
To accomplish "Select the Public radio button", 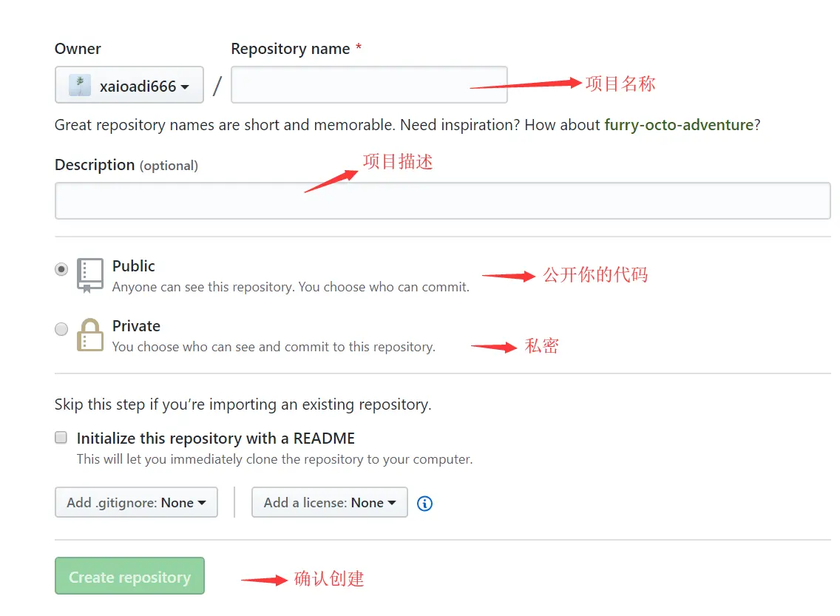I will pos(61,269).
